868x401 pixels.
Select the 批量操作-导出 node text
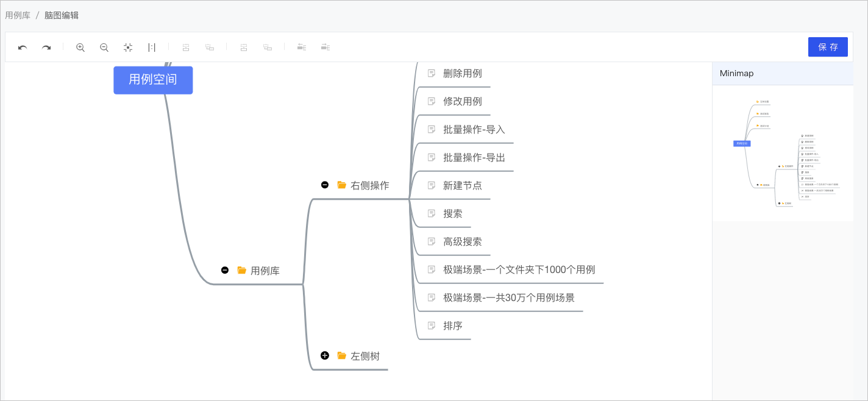(x=474, y=157)
